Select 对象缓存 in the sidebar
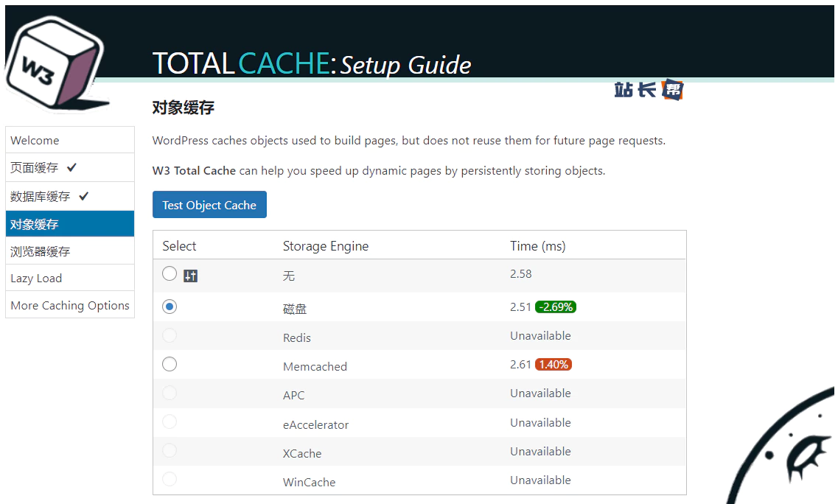Screen dimensions: 838x504 point(35,224)
